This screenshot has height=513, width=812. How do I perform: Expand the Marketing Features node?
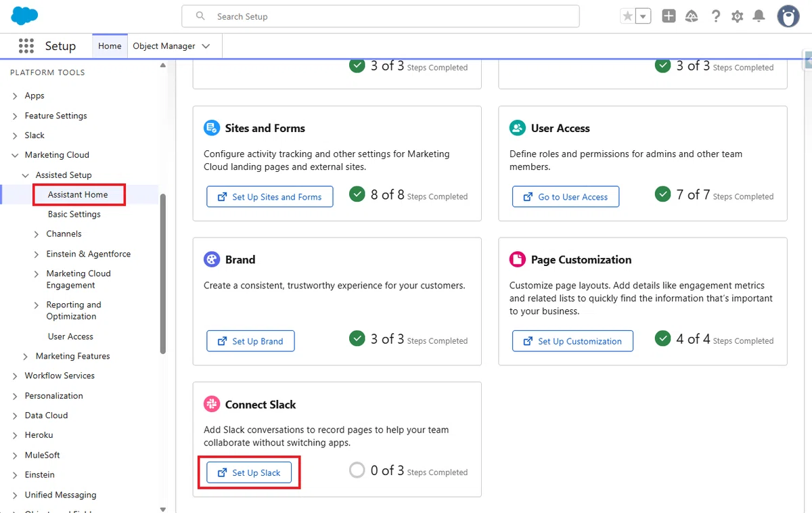pos(26,356)
